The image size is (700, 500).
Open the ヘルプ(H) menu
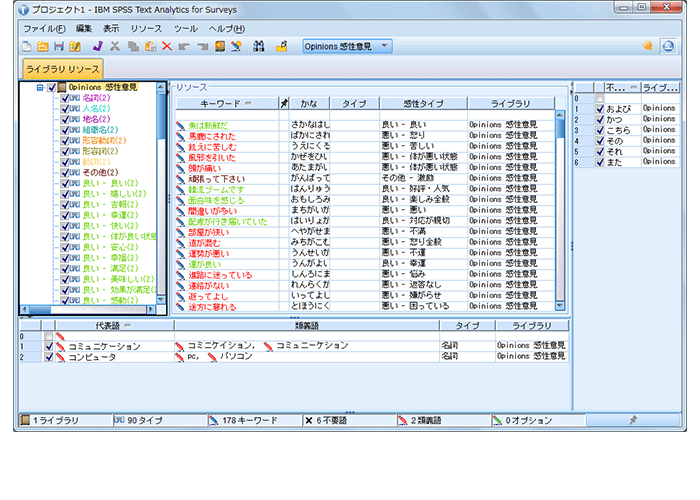(x=227, y=29)
